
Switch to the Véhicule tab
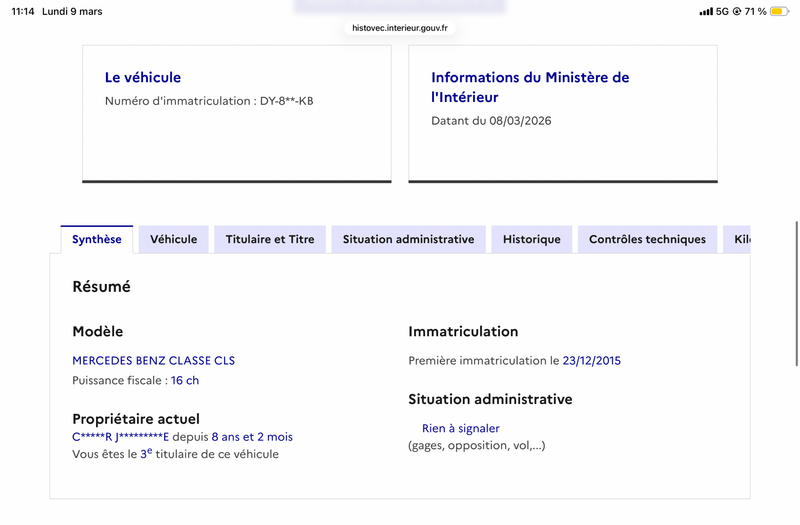point(173,239)
